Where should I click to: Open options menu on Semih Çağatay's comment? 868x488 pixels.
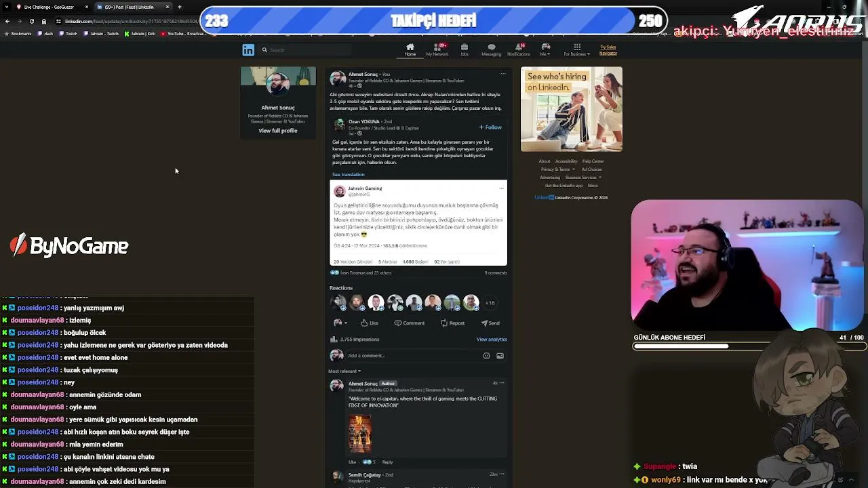coord(502,474)
